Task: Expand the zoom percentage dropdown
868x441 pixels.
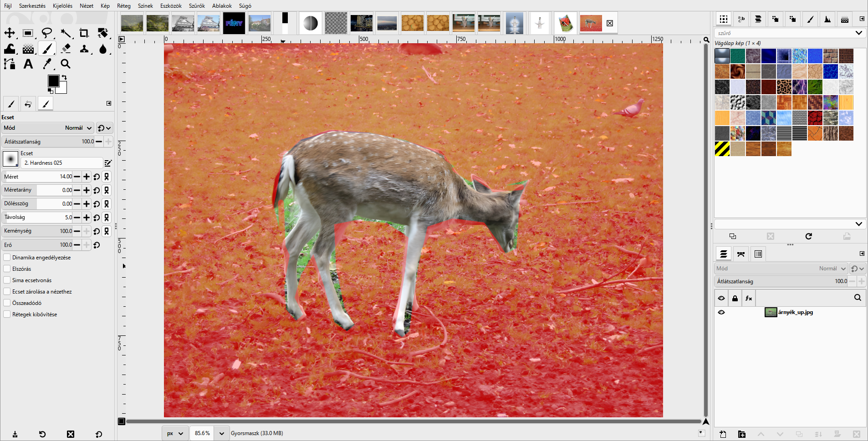Action: (x=221, y=433)
